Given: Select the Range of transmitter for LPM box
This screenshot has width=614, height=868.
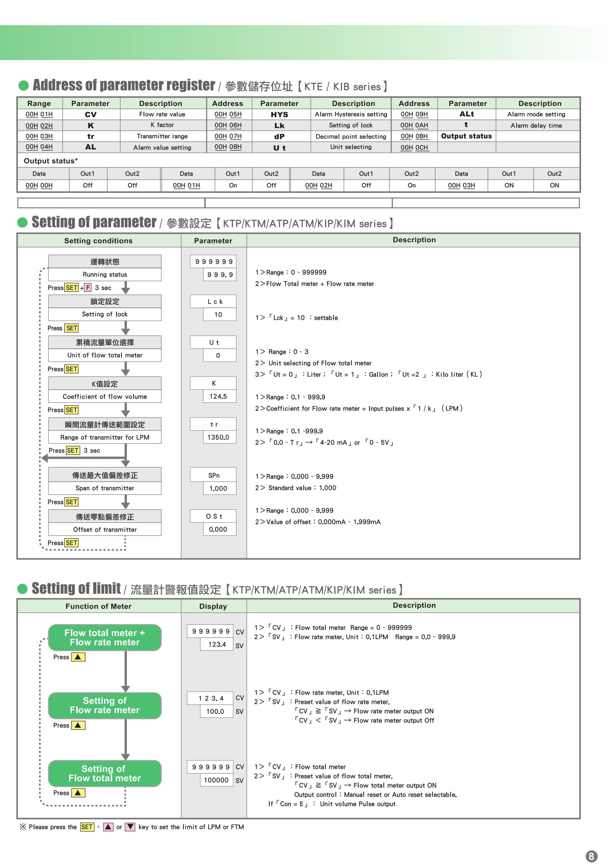Looking at the screenshot, I should pyautogui.click(x=104, y=437).
